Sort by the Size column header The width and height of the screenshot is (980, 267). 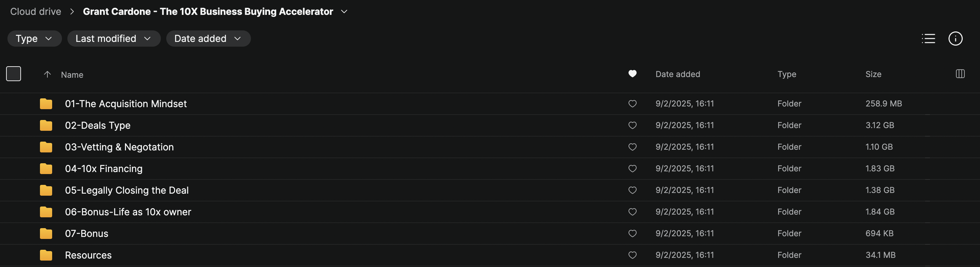873,74
